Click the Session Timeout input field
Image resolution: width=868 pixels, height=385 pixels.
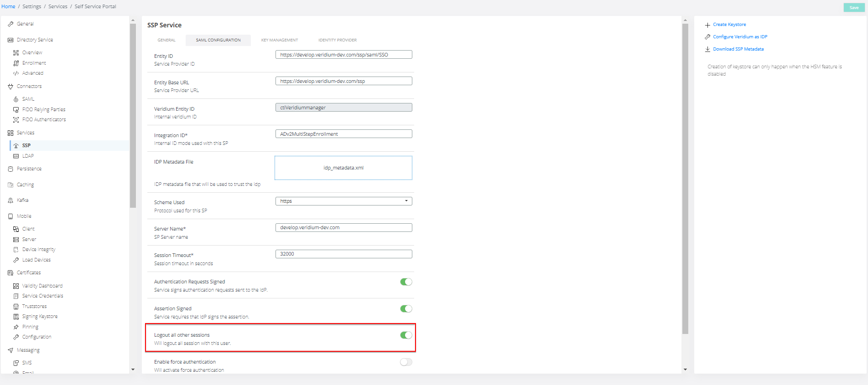(343, 254)
